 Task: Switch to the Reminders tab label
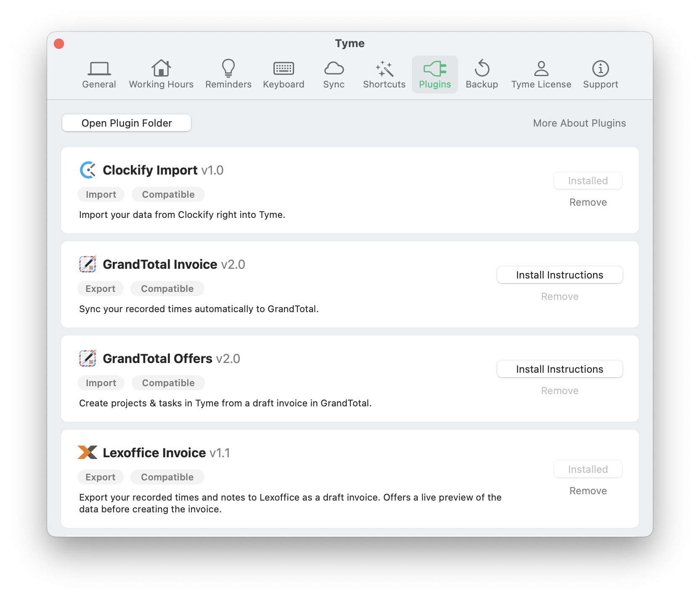228,84
